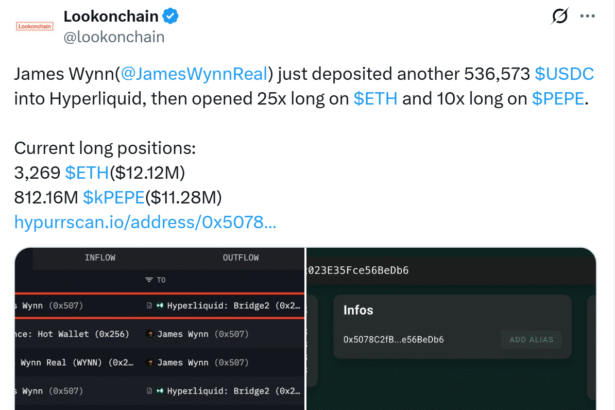Click the 0x5078C2fB...e56BeDb6 address under Infos

click(x=393, y=340)
